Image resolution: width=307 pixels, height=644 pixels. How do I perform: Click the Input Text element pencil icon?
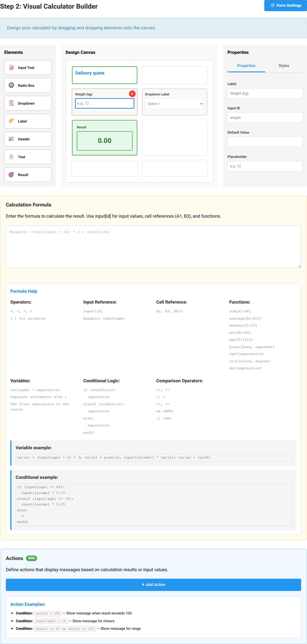(11, 68)
